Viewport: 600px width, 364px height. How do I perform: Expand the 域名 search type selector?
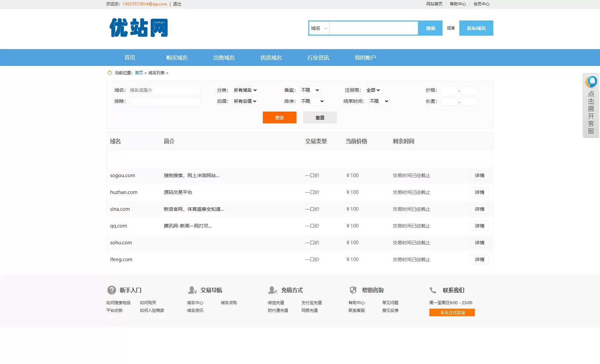(x=319, y=28)
